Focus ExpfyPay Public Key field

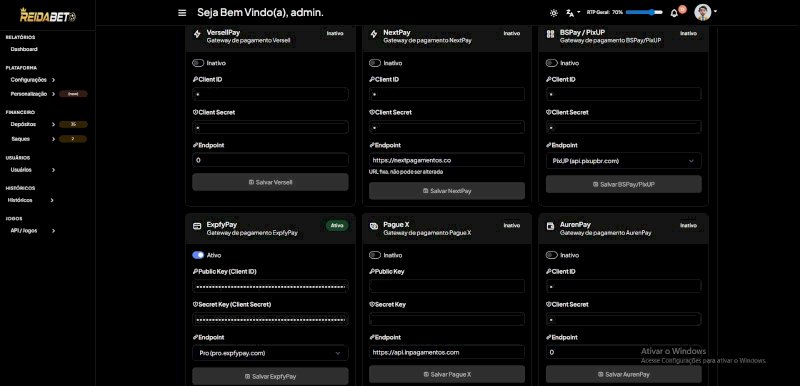(270, 286)
